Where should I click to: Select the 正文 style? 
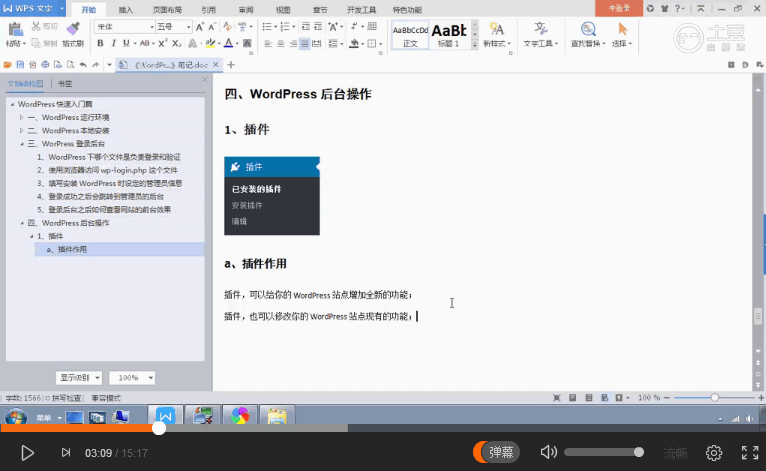[410, 35]
